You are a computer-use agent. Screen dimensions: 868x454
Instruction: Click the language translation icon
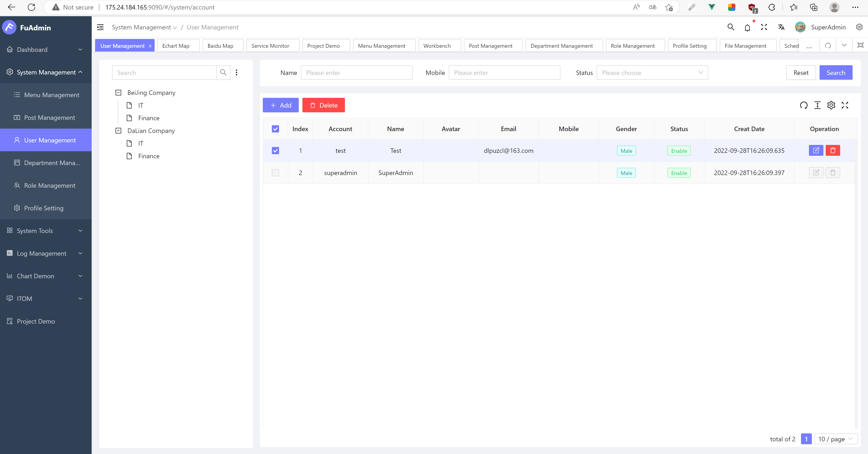click(x=781, y=27)
